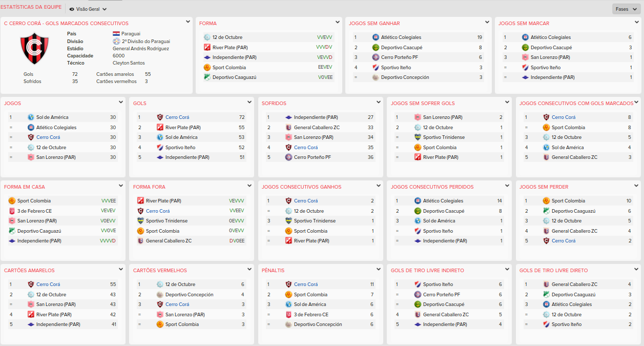Open the Jogos Sem Marcar panel chevron
Screen dimensions: 644x346
coord(637,22)
